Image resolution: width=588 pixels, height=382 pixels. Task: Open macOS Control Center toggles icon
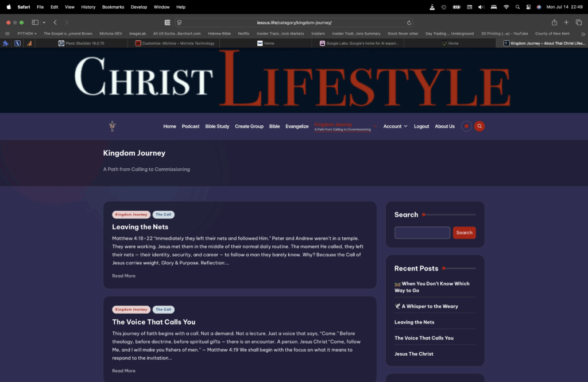[528, 7]
